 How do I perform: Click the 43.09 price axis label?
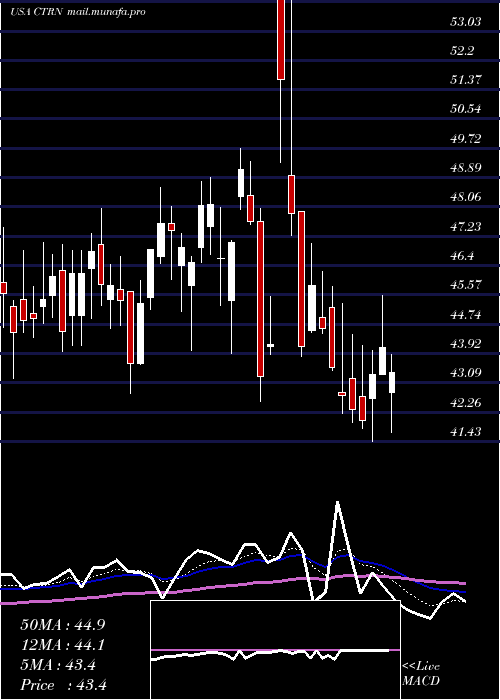point(466,373)
